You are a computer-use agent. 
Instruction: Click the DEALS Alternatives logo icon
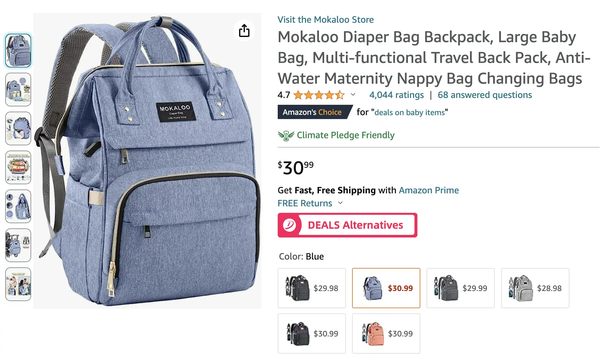click(289, 225)
